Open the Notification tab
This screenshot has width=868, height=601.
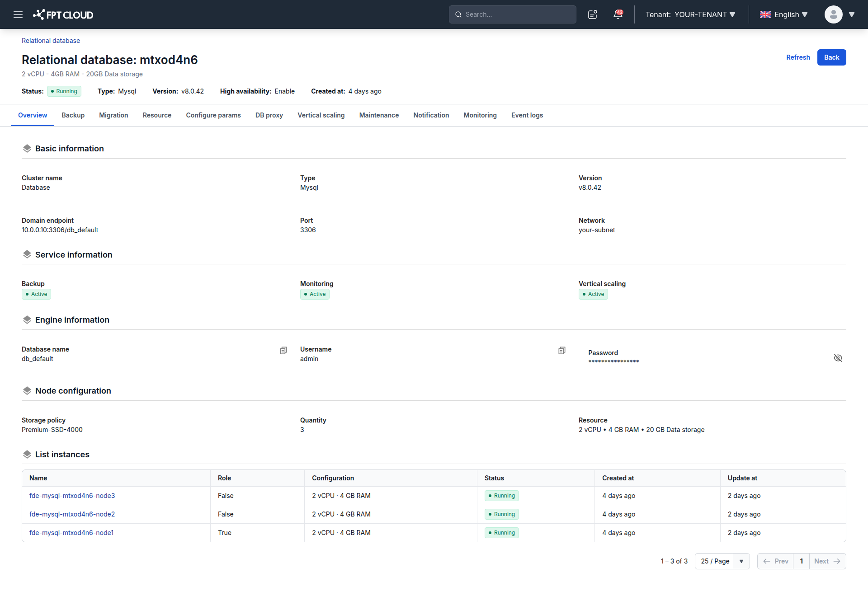tap(431, 115)
